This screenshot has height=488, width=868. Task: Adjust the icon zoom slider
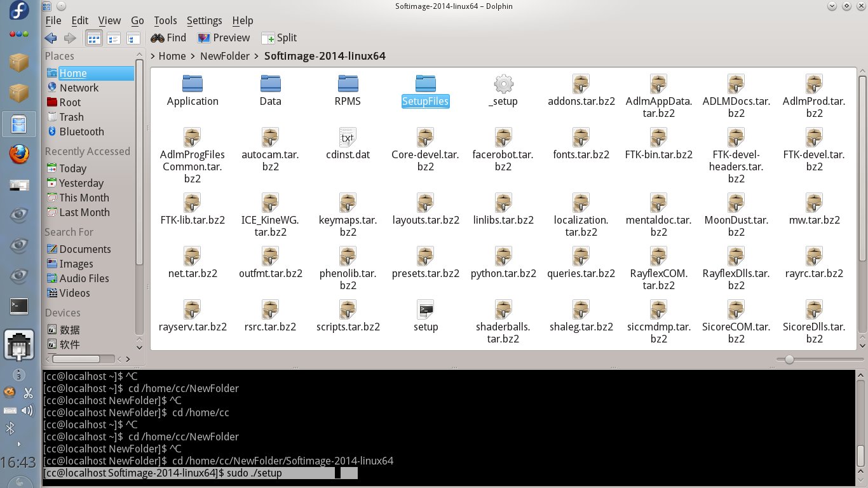click(789, 360)
